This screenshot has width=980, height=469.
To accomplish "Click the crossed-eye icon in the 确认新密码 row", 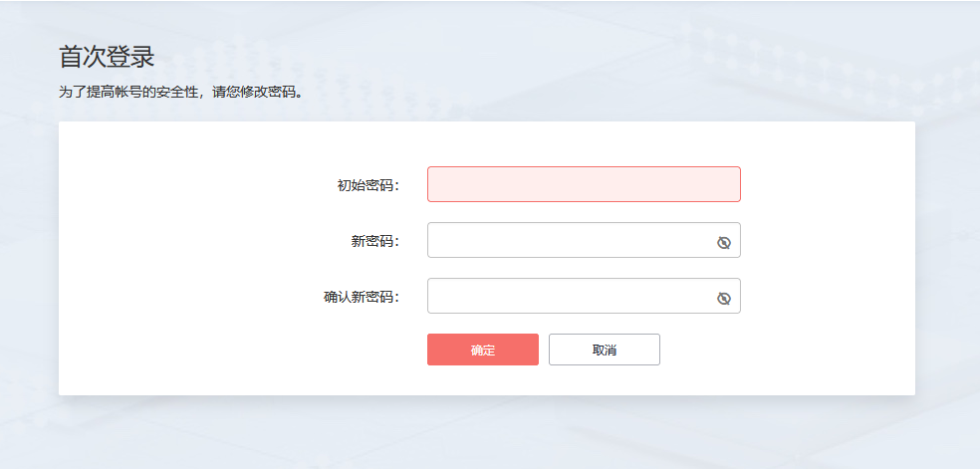I will 724,298.
